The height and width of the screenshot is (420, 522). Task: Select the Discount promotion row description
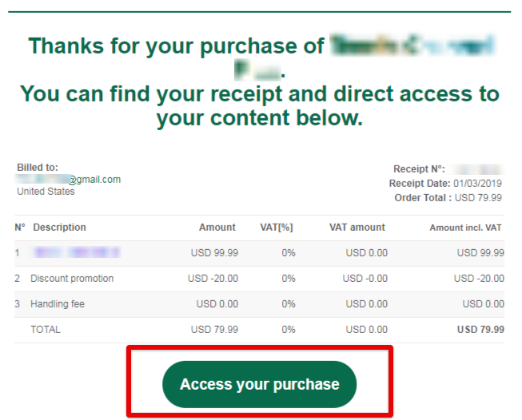point(72,279)
